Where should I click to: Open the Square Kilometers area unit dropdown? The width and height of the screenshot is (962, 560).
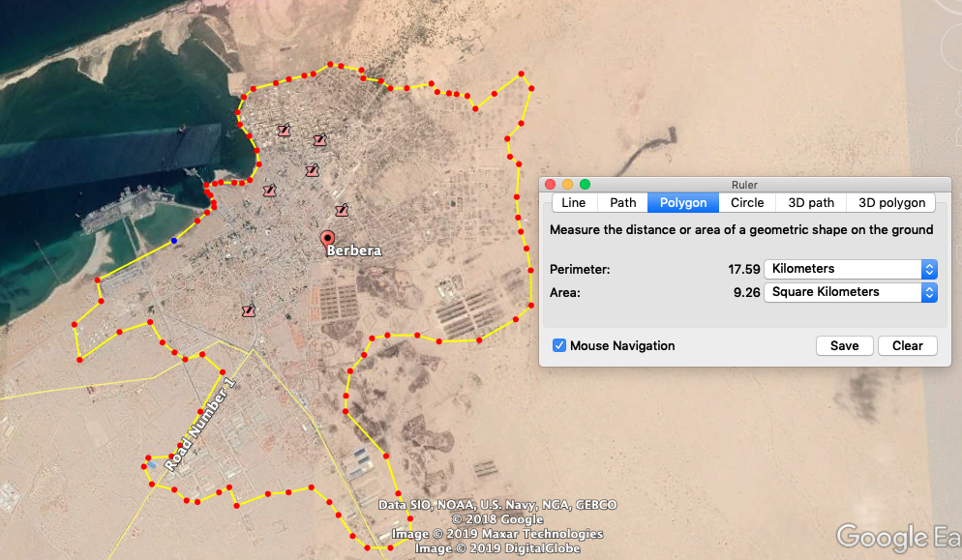click(x=851, y=292)
